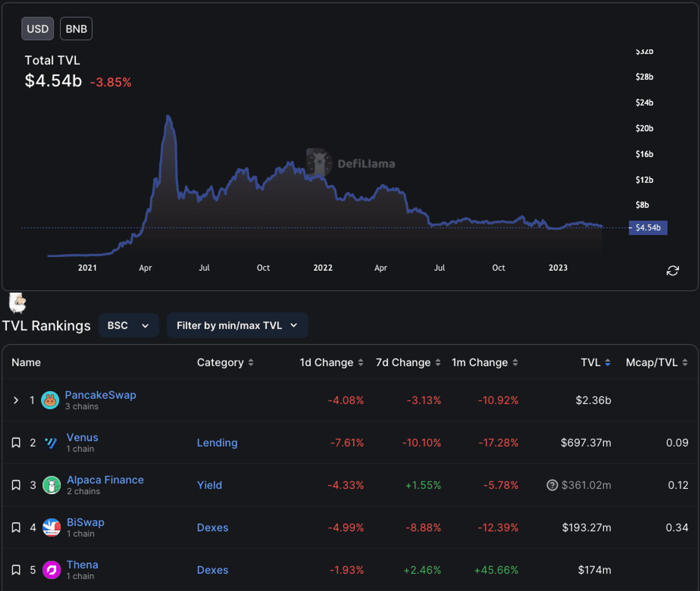Switch chart denomination to USD

tap(37, 29)
